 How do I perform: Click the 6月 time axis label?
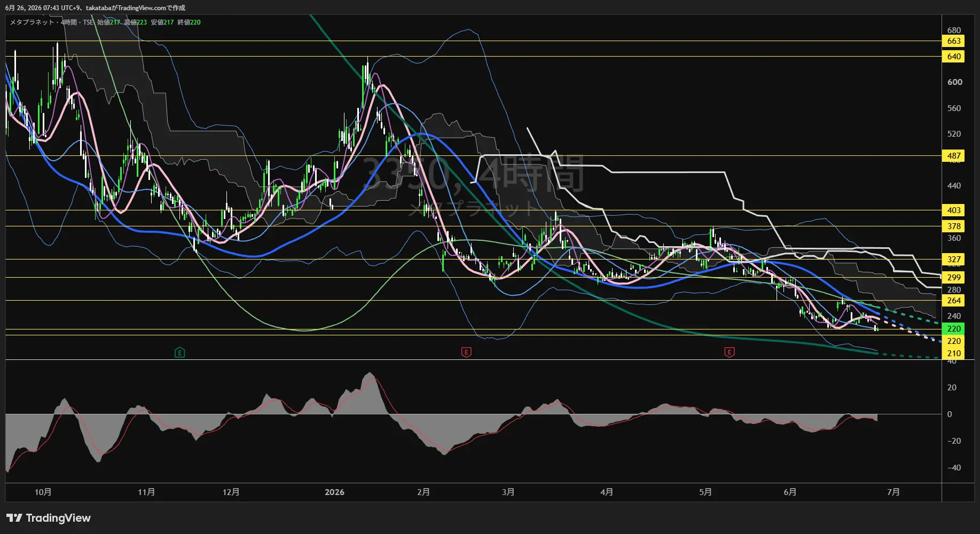[790, 492]
